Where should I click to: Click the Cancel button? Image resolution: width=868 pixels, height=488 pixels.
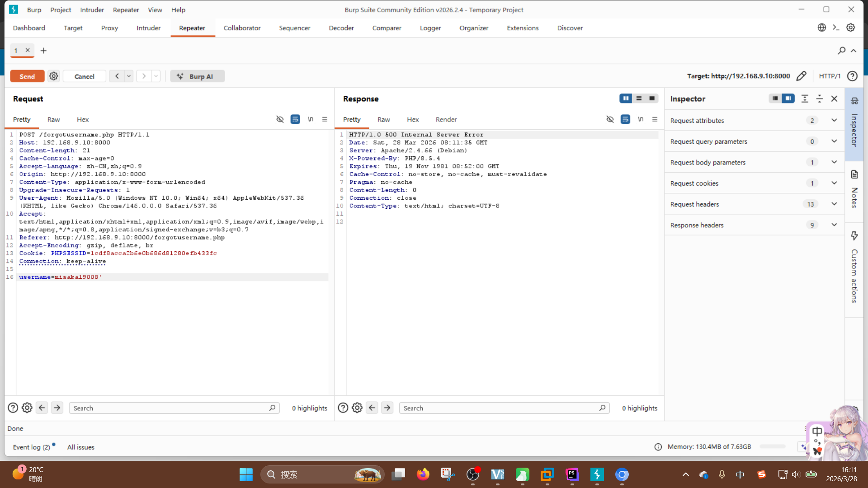click(84, 76)
